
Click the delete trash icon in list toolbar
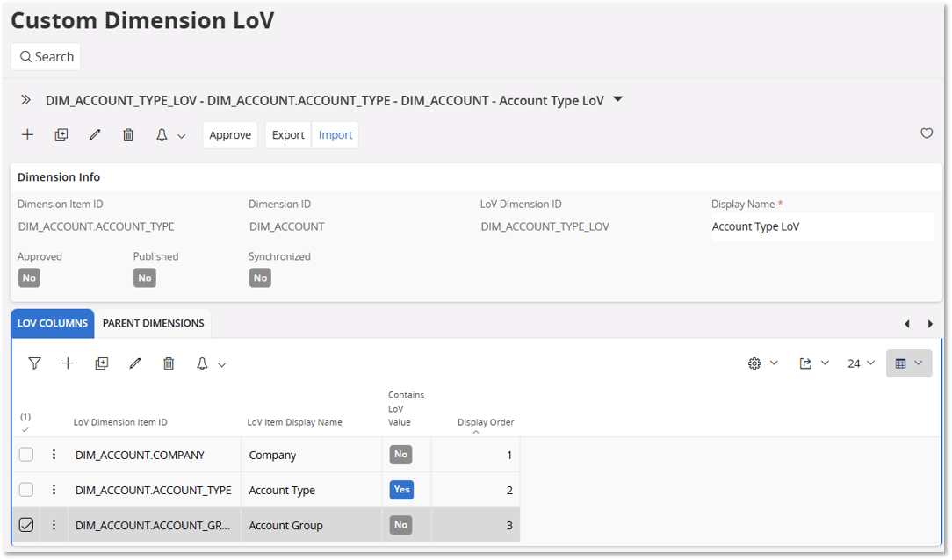(x=169, y=363)
